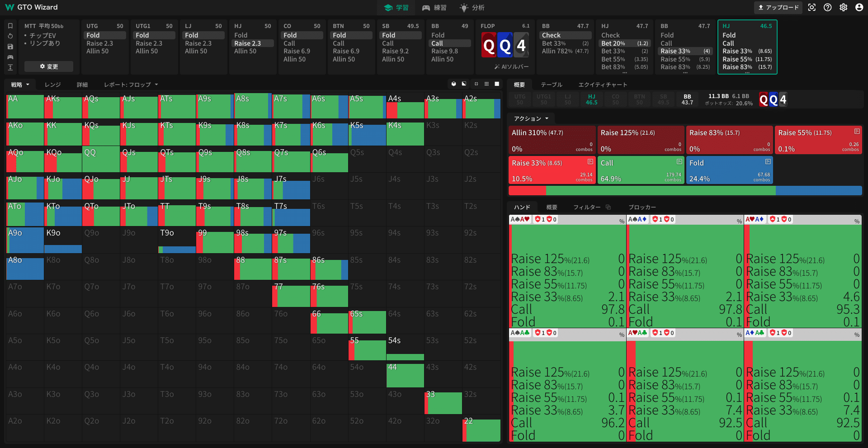Open the アクション dropdown

531,118
